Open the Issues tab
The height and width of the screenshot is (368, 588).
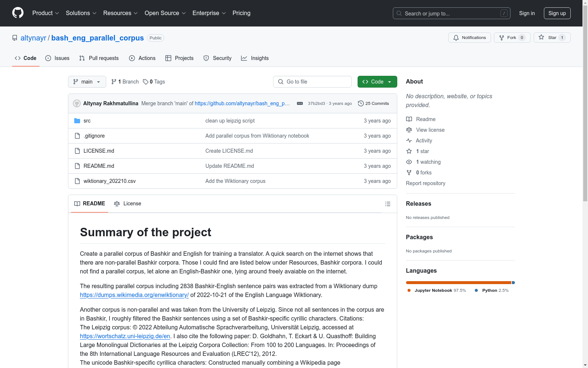[x=57, y=58]
